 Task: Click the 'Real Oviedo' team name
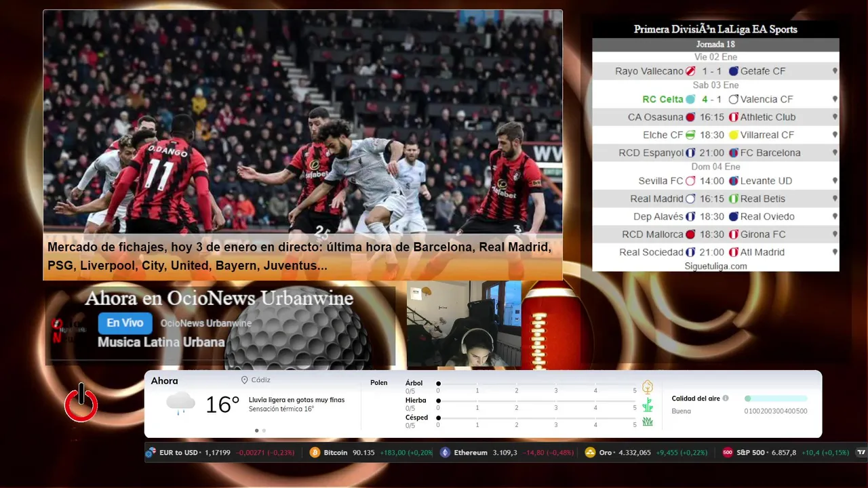pyautogui.click(x=768, y=217)
